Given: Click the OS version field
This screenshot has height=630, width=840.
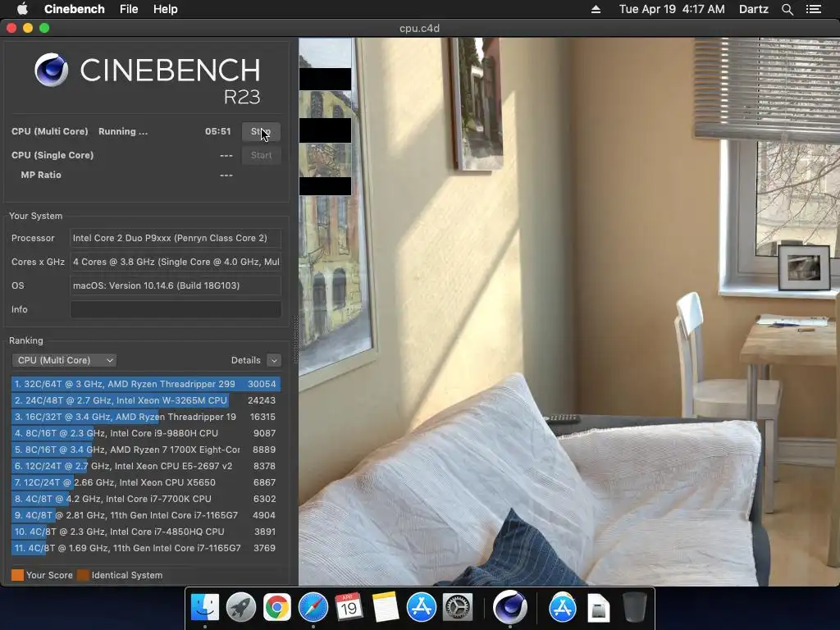Looking at the screenshot, I should (176, 285).
